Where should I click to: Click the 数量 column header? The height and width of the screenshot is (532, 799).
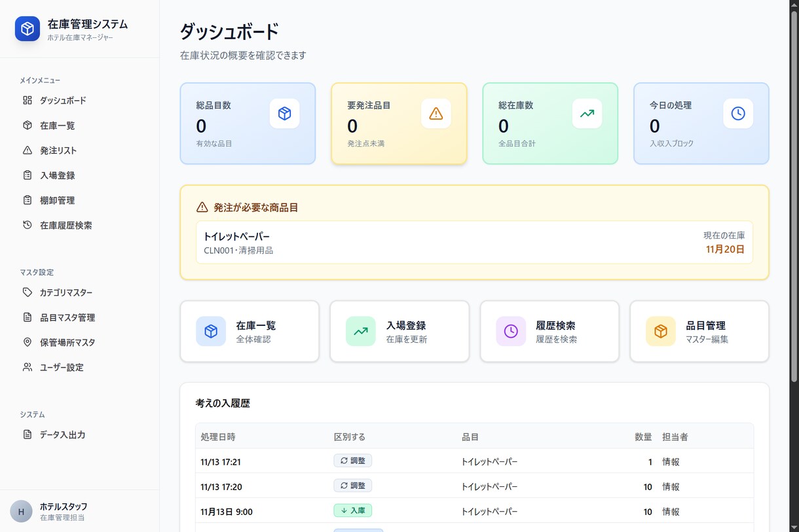pos(643,436)
